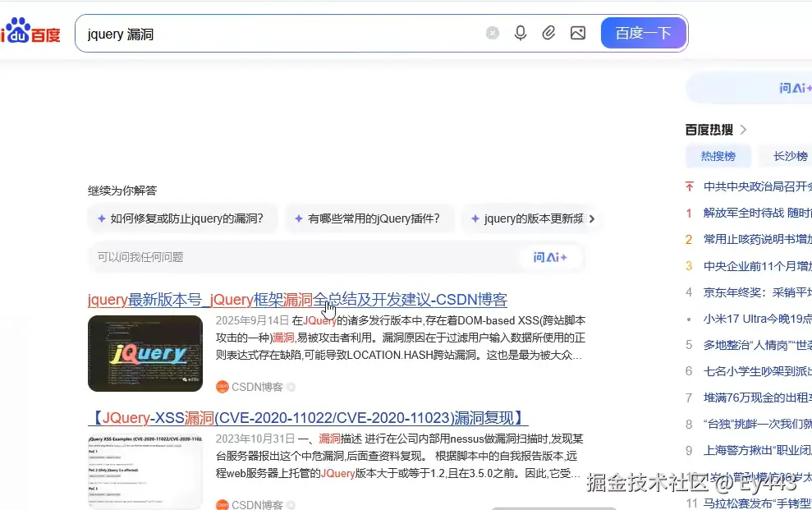Open the 百度热搜 heading
The image size is (812, 510).
click(709, 130)
